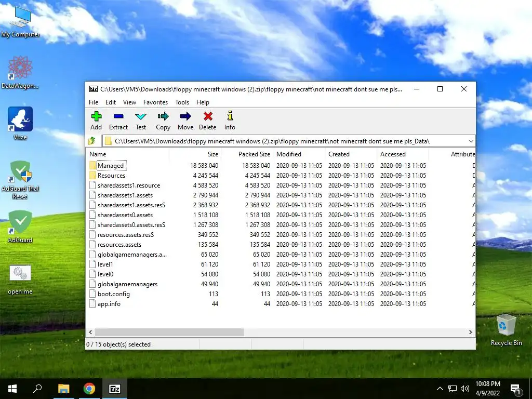532x399 pixels.
Task: Select the resources.assets.resS file
Action: point(126,234)
